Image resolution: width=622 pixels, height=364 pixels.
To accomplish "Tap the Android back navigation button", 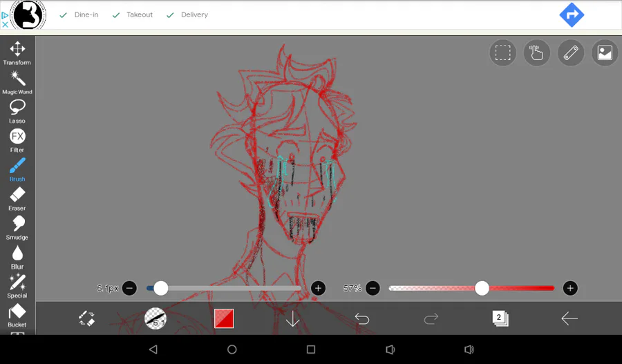I will 153,349.
